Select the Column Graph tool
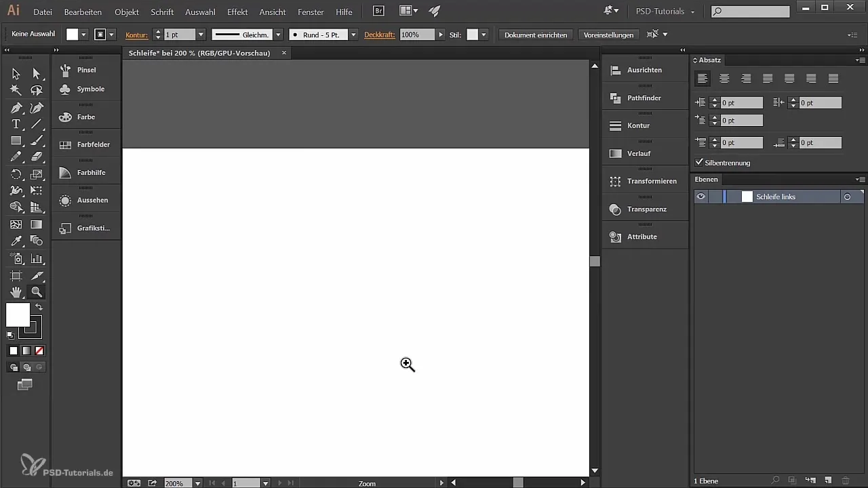The width and height of the screenshot is (868, 488). (37, 258)
